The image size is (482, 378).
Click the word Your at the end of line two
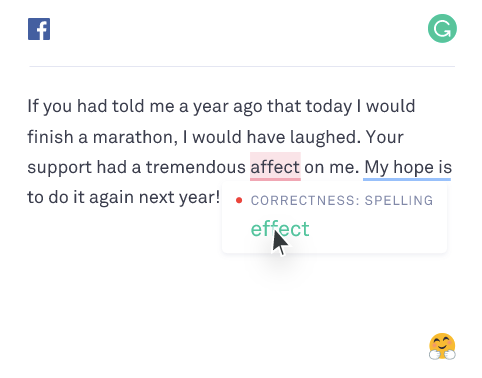click(384, 137)
